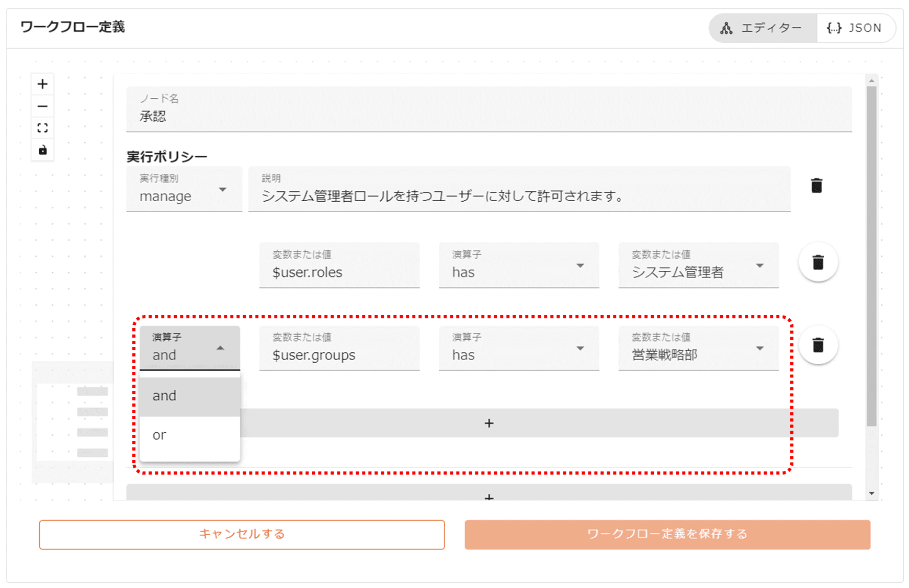Screen dimensions: 909x588
Task: Open the 実行種別 manage dropdown
Action: click(184, 190)
